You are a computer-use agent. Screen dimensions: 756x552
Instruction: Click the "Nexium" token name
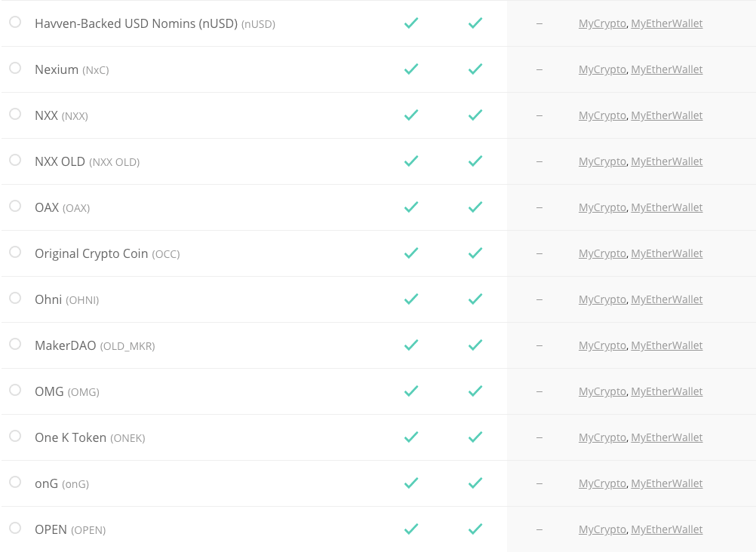click(x=57, y=69)
